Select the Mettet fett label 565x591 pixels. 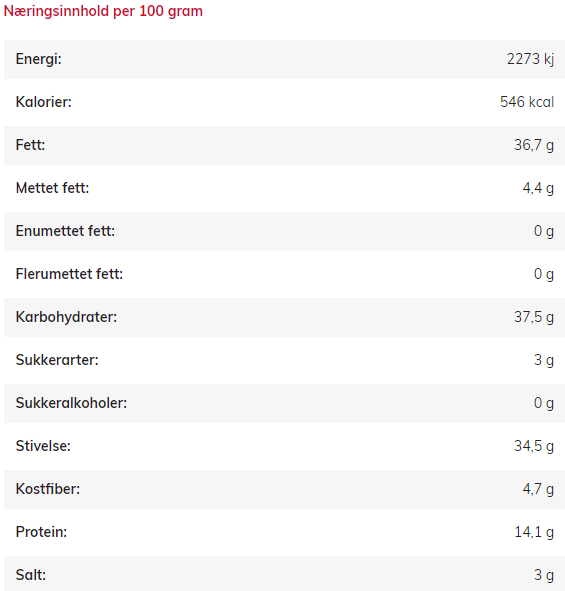[x=52, y=188]
